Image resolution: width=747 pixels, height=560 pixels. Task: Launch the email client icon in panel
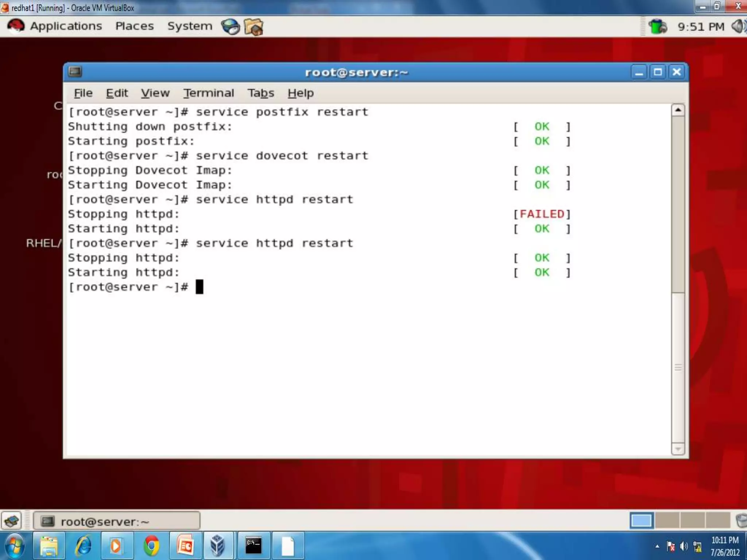pos(253,27)
